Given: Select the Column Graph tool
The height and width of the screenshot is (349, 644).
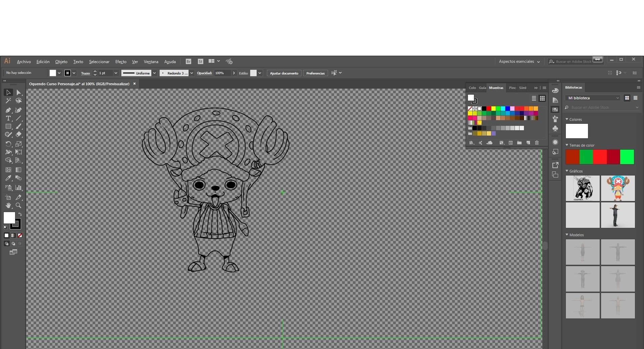Looking at the screenshot, I should tap(19, 188).
